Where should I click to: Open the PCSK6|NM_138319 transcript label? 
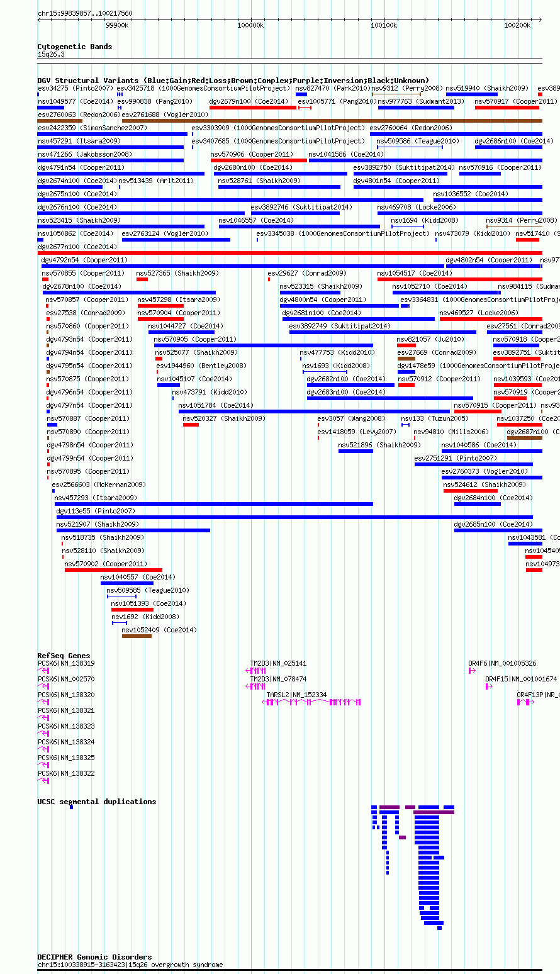tap(66, 663)
